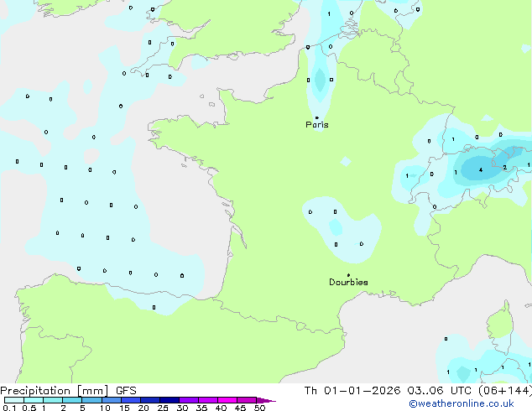This screenshot has height=411, width=532.
Task: Click the legend label 25
Action: pyautogui.click(x=163, y=408)
